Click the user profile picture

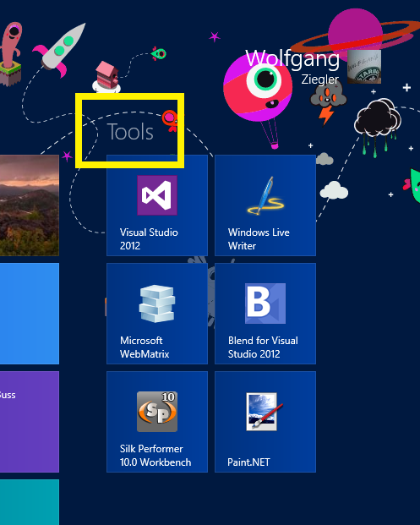click(x=364, y=67)
